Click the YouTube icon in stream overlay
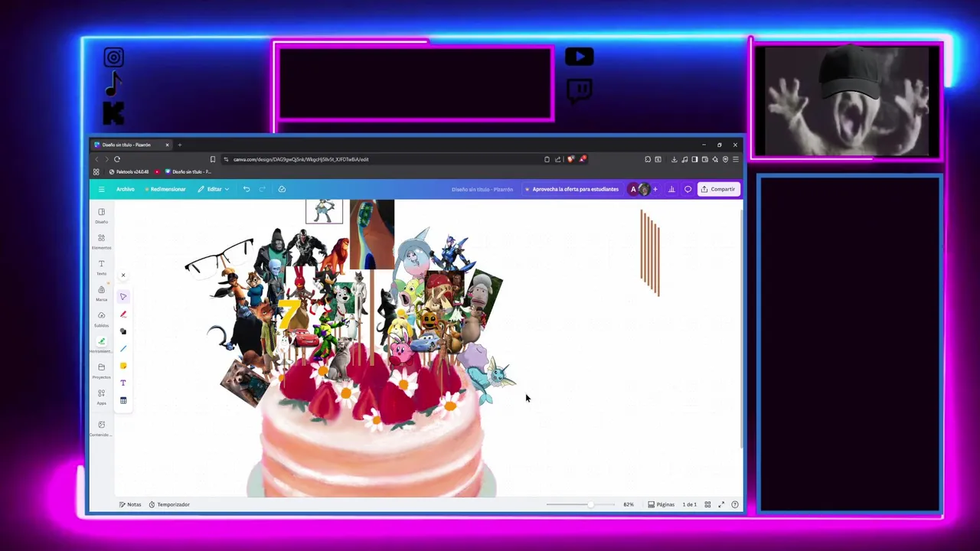The width and height of the screenshot is (980, 551). (579, 57)
